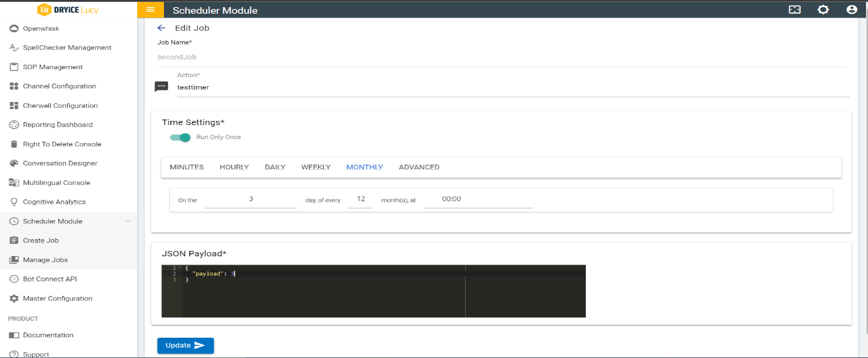The width and height of the screenshot is (868, 358).
Task: Open the user account profile icon
Action: 851,10
